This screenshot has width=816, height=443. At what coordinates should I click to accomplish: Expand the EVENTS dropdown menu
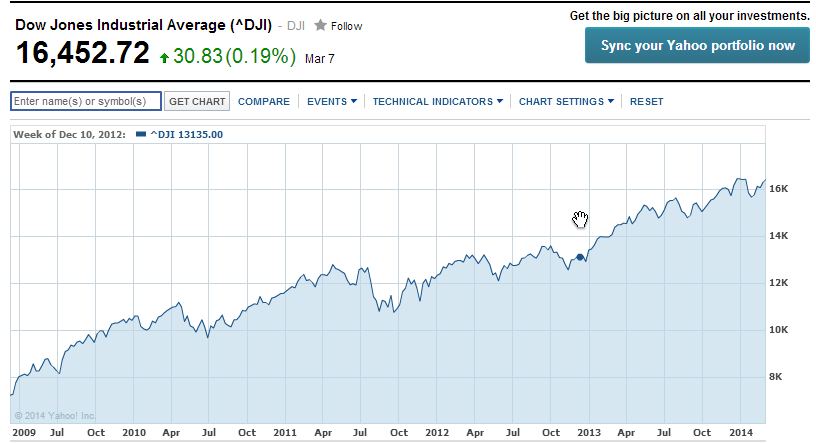[332, 102]
